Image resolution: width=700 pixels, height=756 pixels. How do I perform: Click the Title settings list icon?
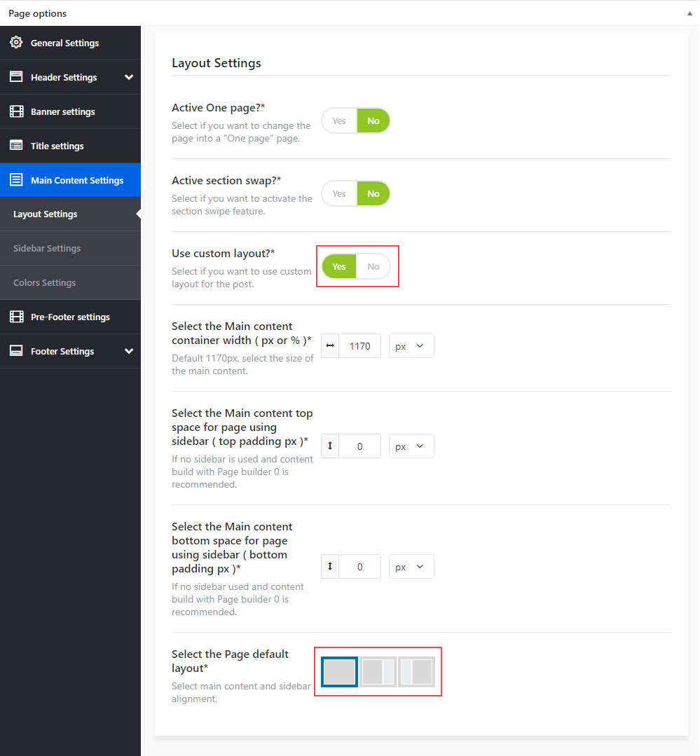coord(16,146)
